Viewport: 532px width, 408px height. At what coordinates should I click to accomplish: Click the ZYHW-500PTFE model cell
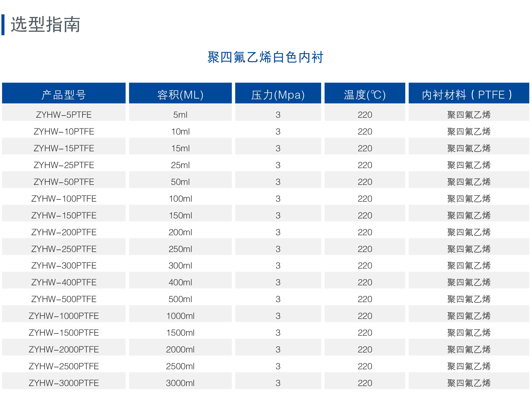pyautogui.click(x=64, y=299)
